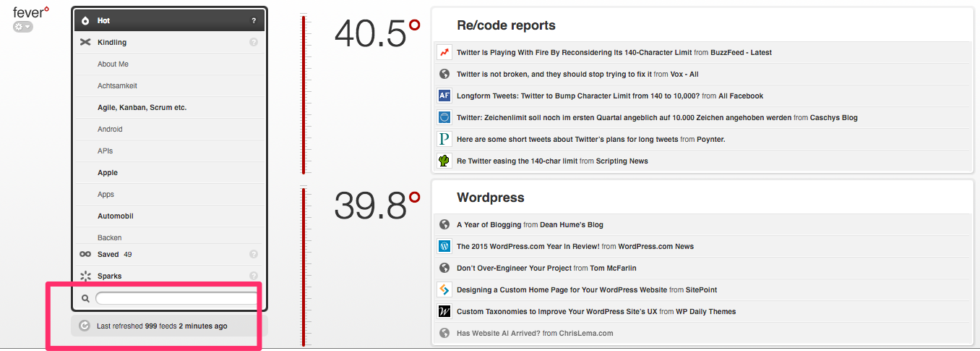
Task: Open the settings gear dropdown under fever logo
Action: [22, 27]
